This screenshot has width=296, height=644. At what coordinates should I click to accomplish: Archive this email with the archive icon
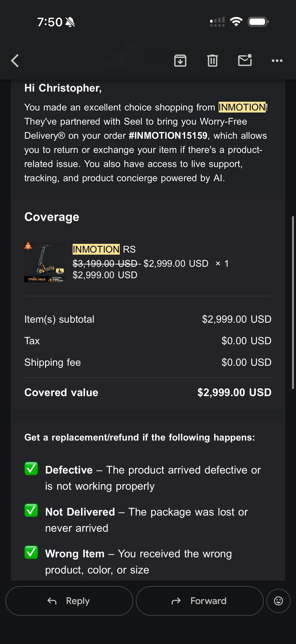180,60
